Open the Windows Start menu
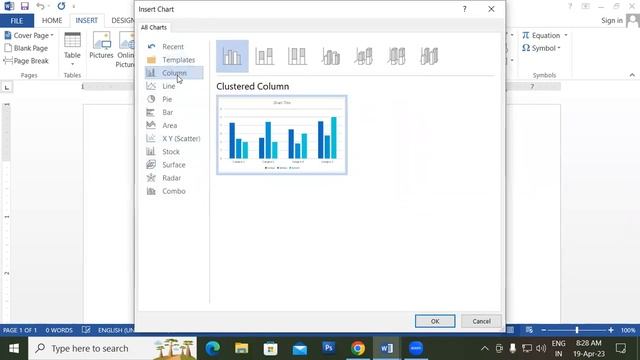Screen dimensions: 640x360 (14, 348)
